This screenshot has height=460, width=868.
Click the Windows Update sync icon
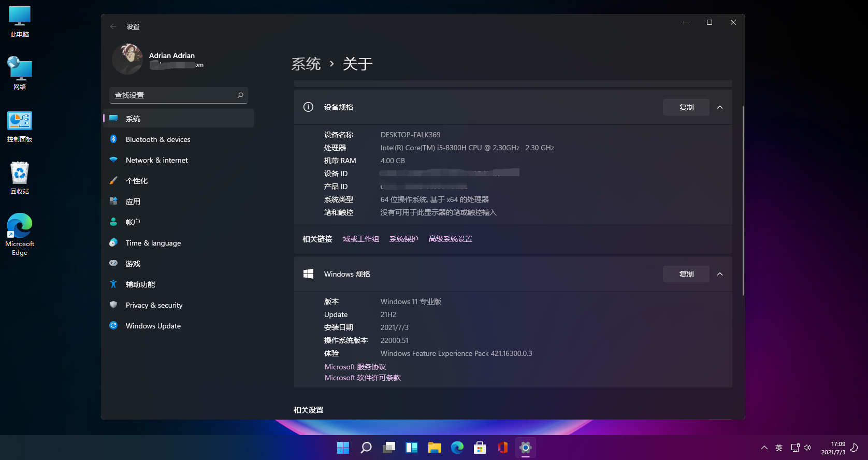point(113,325)
